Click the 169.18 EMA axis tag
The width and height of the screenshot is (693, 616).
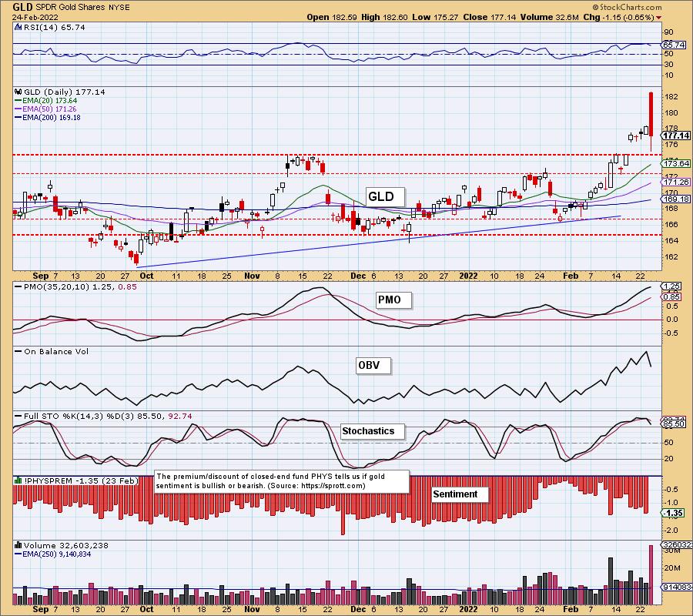(x=676, y=199)
